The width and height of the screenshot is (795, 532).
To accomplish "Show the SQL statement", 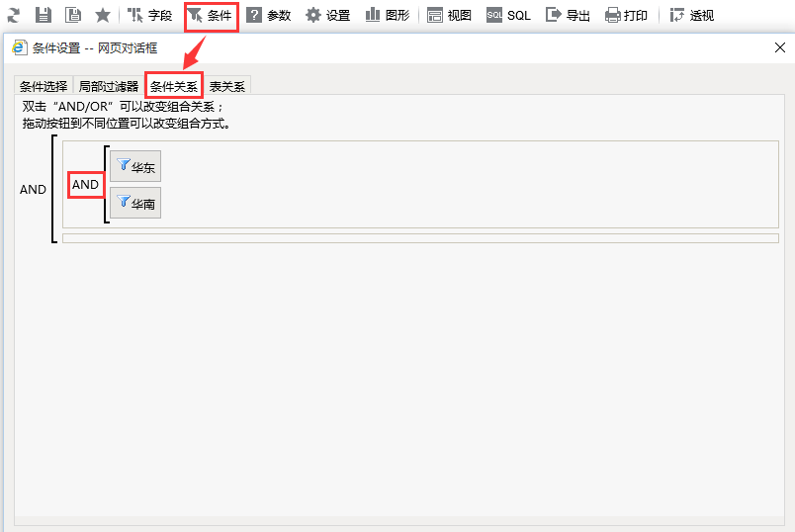I will pos(508,15).
